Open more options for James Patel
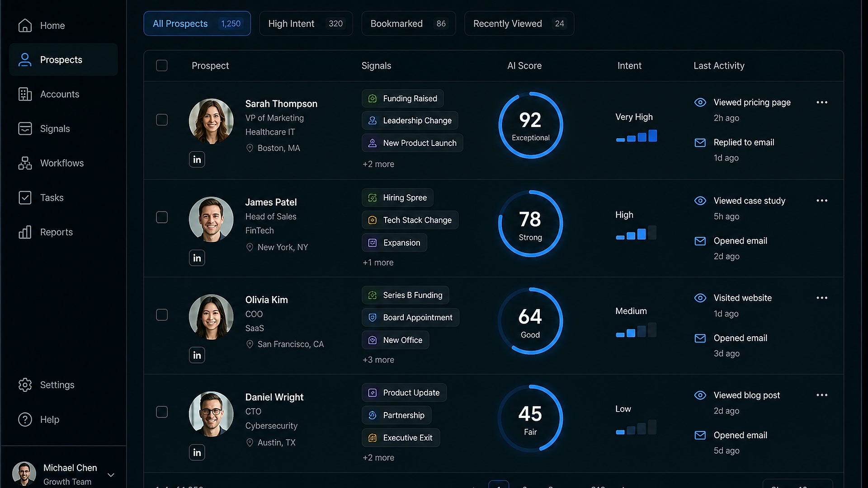This screenshot has height=488, width=868. coord(822,201)
